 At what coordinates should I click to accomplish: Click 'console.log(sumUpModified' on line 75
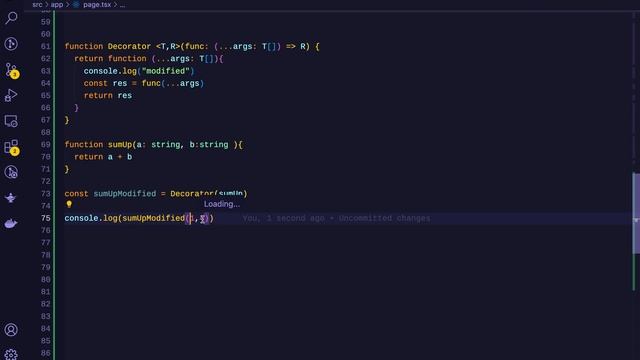coord(124,218)
